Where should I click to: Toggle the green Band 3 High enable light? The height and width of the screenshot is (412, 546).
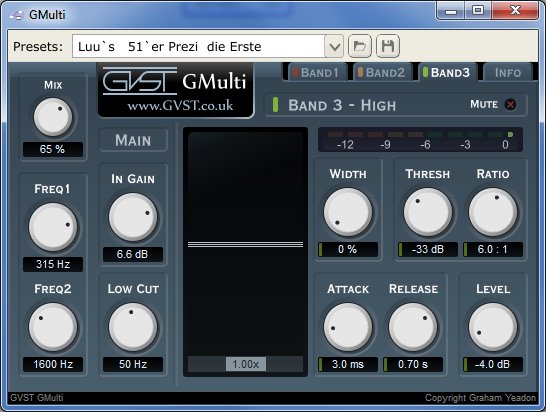tap(275, 105)
